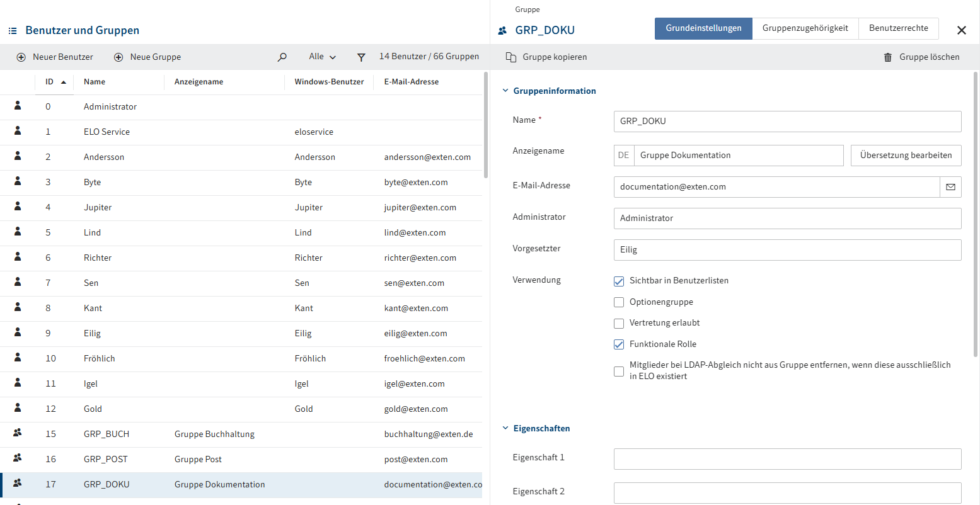Collapse the Gruppeninformation section

click(505, 91)
